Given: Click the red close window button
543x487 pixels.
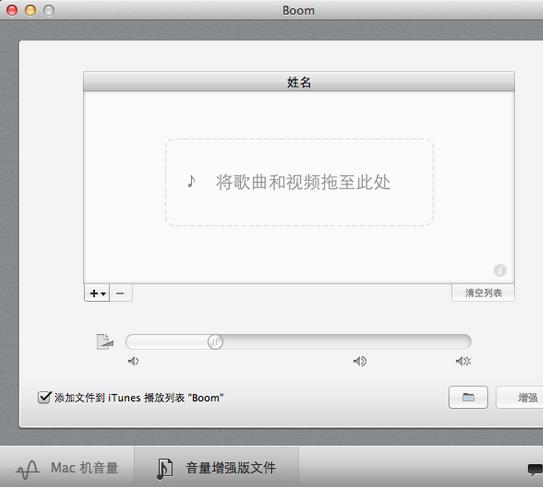Looking at the screenshot, I should pos(12,10).
